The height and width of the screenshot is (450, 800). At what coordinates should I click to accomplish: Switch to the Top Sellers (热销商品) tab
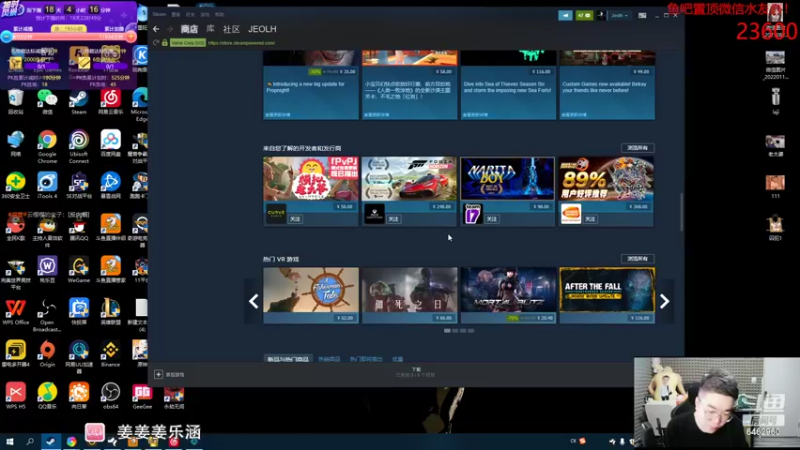(329, 359)
